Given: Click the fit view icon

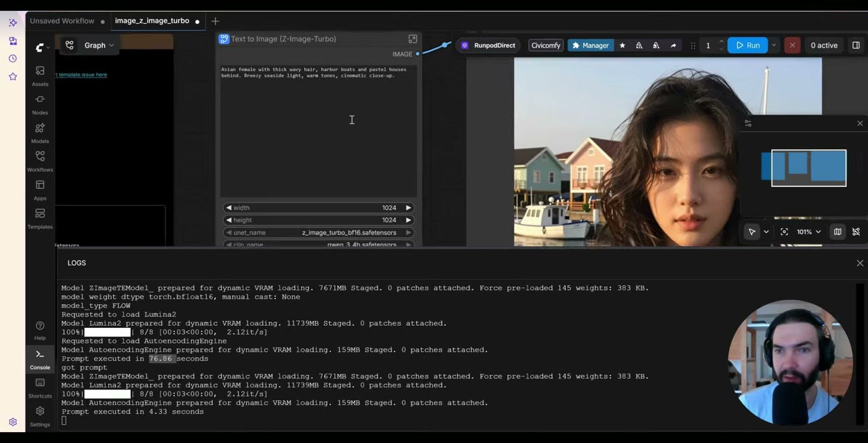Looking at the screenshot, I should click(x=784, y=232).
